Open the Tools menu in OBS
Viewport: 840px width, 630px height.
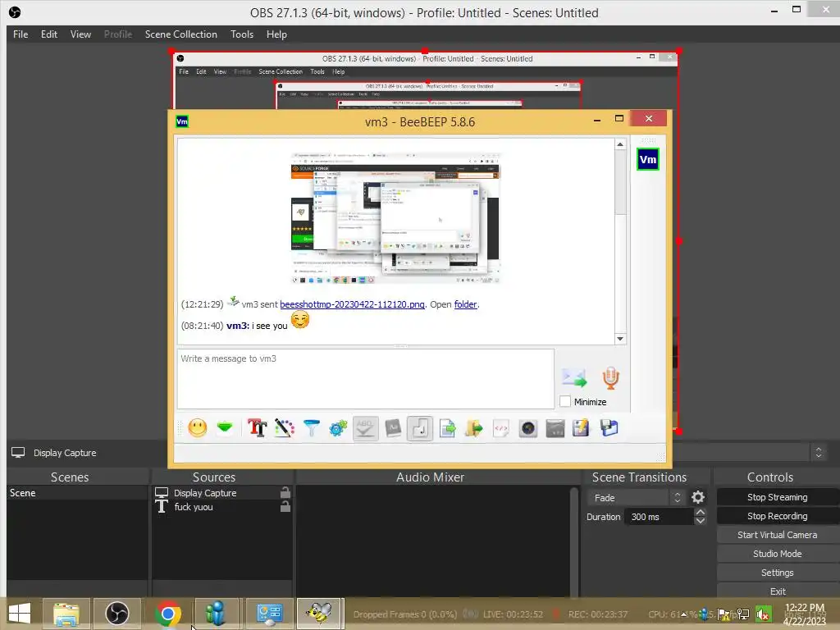[x=242, y=34]
